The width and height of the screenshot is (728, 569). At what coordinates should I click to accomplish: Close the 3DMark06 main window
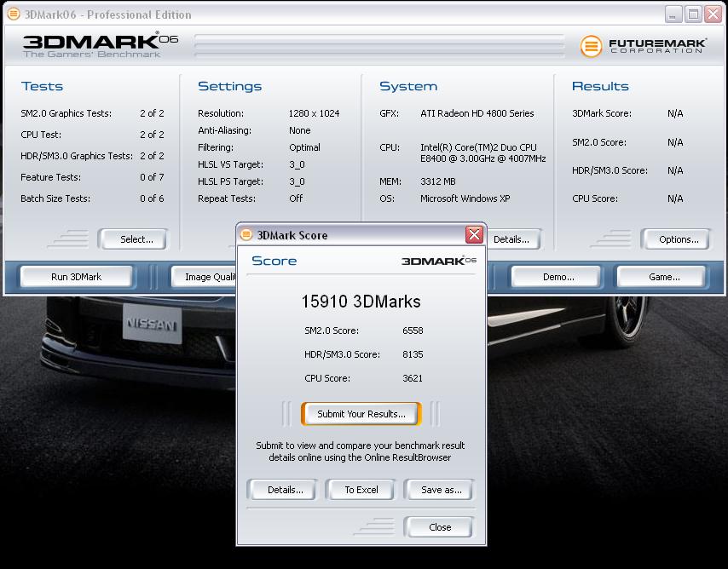click(713, 14)
